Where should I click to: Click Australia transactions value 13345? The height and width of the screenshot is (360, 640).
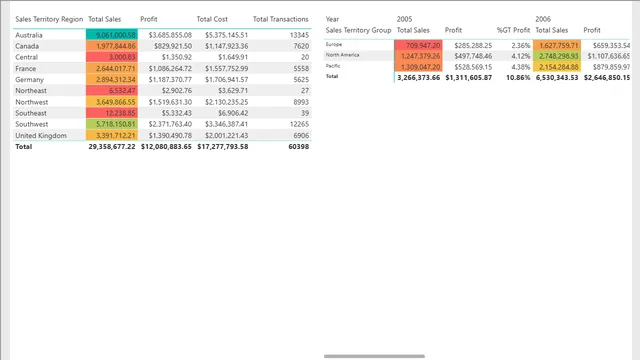pyautogui.click(x=299, y=35)
